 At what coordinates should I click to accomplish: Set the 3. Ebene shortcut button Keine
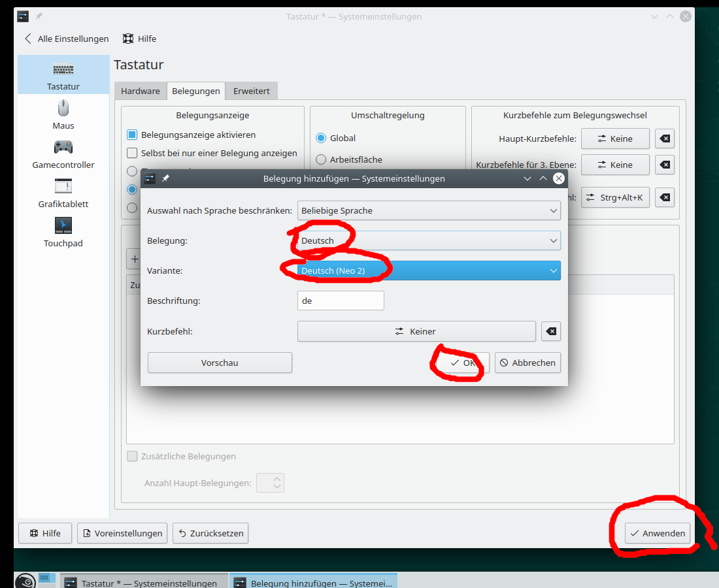coord(615,165)
